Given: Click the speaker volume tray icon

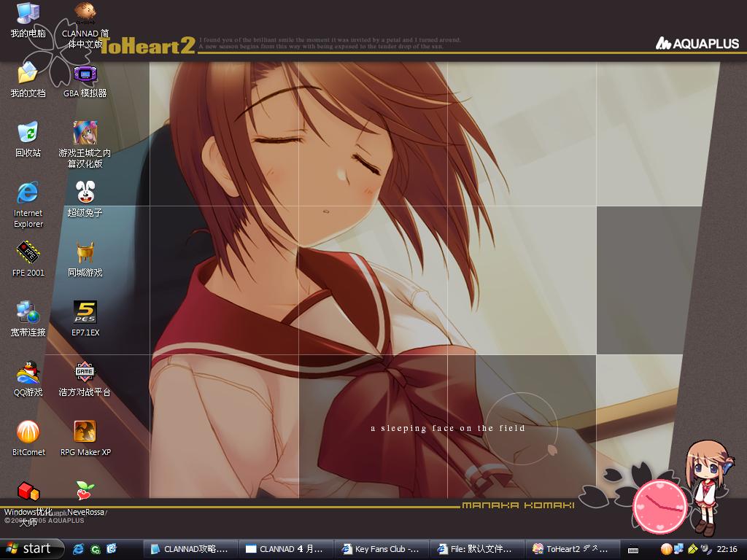Looking at the screenshot, I should [x=705, y=549].
